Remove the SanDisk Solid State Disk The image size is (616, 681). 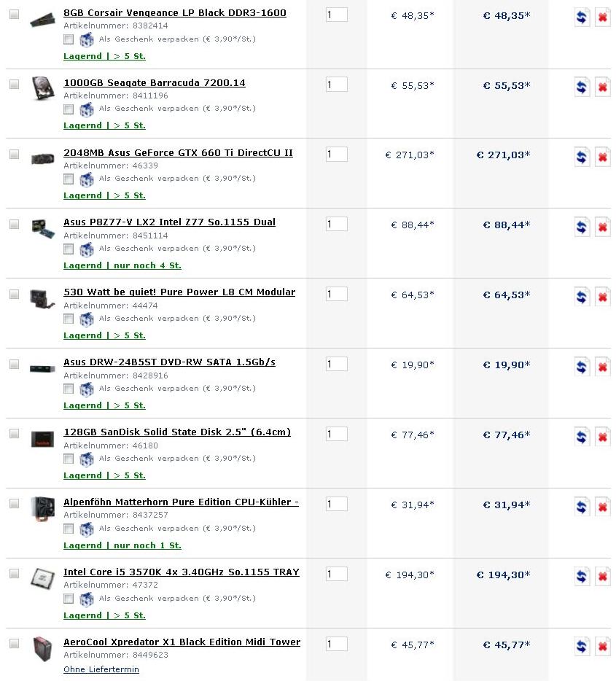tap(603, 437)
